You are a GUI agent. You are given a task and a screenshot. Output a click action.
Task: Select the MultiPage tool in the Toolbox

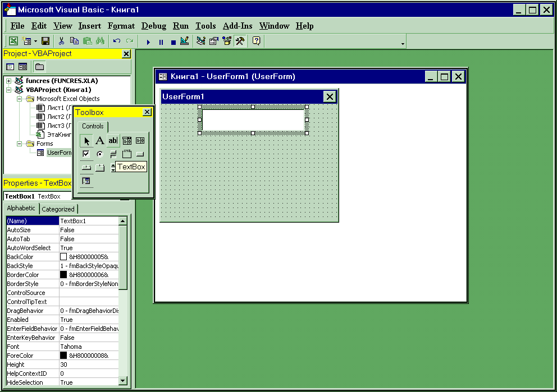click(x=100, y=168)
